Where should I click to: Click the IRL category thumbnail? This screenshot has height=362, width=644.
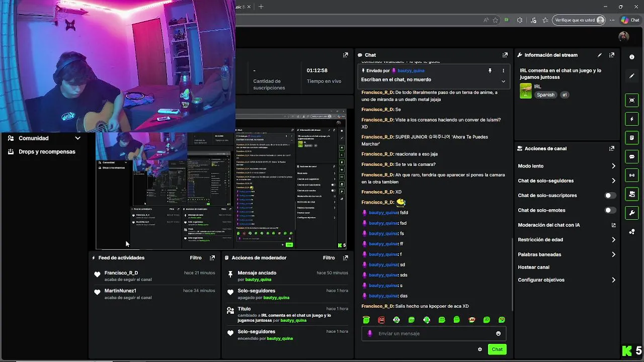[526, 91]
